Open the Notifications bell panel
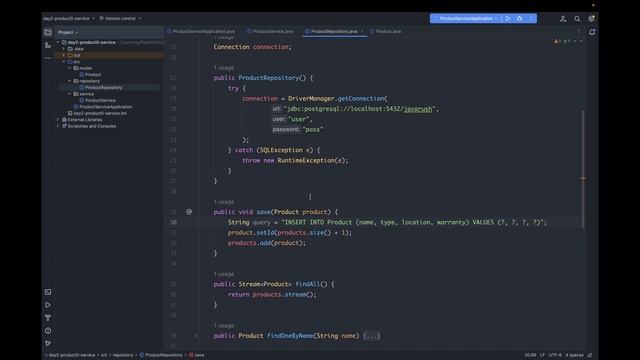 [x=592, y=32]
